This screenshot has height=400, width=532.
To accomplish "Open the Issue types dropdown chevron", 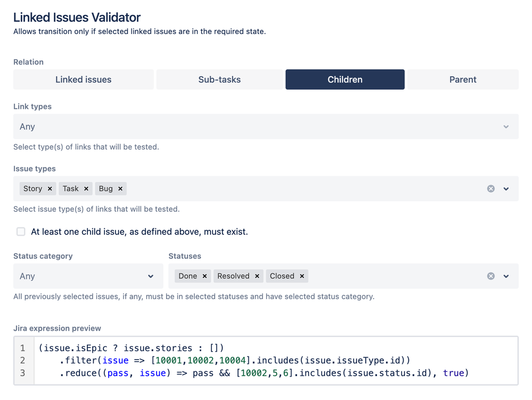I will pos(506,189).
